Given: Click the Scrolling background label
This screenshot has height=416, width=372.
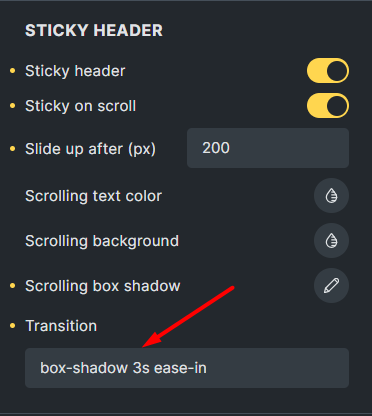Looking at the screenshot, I should point(102,241).
